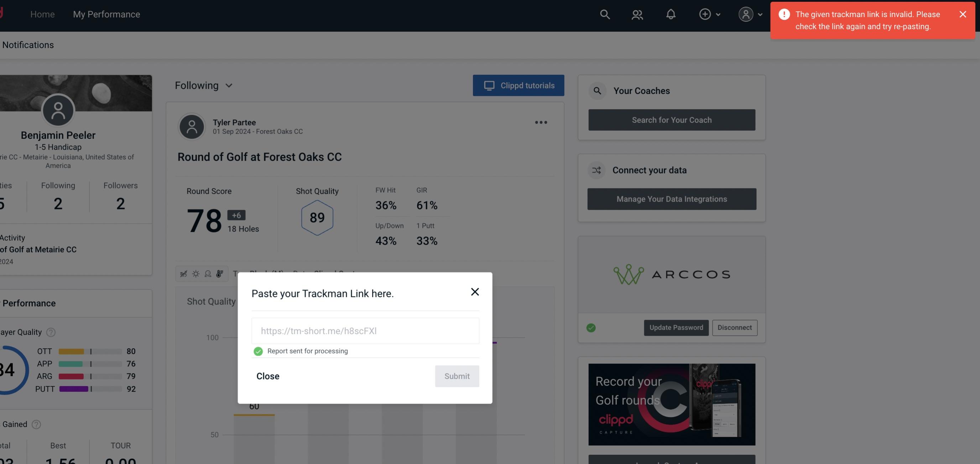The image size is (980, 464).
Task: Expand the add content dropdown arrow
Action: coord(718,14)
